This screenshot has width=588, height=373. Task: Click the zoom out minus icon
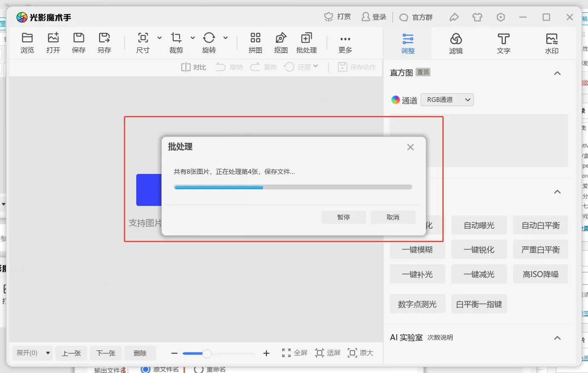click(174, 353)
